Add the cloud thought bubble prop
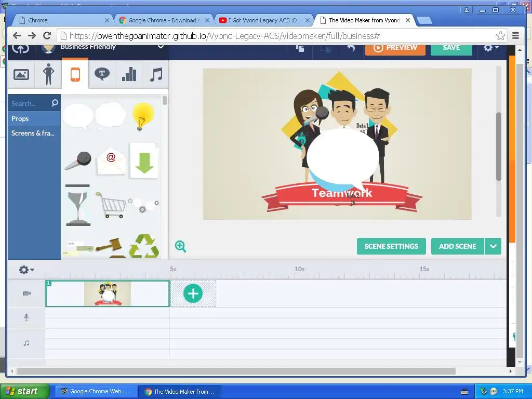532x399 pixels. tap(110, 115)
